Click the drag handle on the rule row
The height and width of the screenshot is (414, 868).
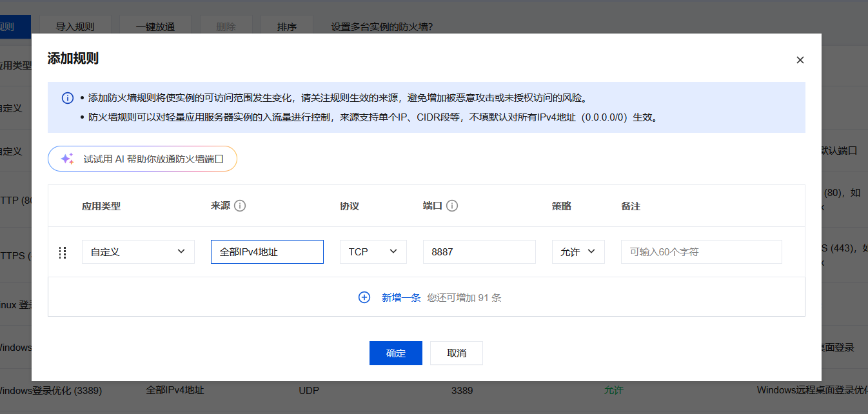(x=63, y=252)
